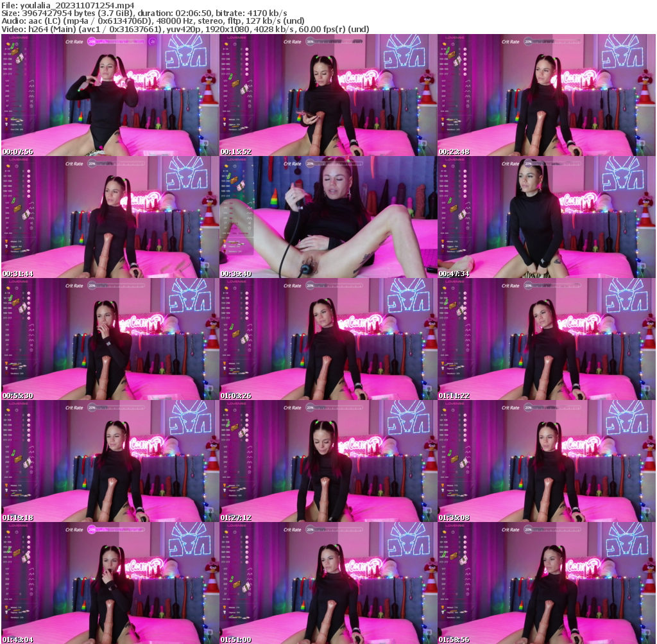
Task: Toggle the 2s badge beside the Crit Rate bar
Action: 153,42
